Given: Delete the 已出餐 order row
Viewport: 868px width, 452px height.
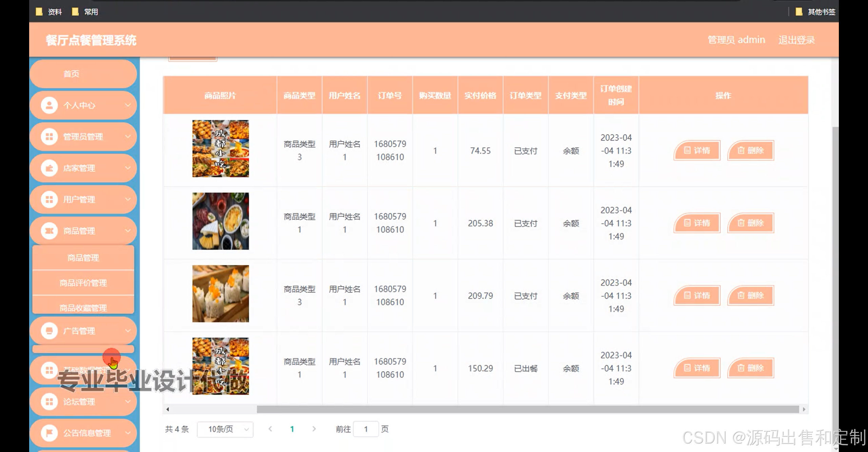Looking at the screenshot, I should [x=750, y=368].
